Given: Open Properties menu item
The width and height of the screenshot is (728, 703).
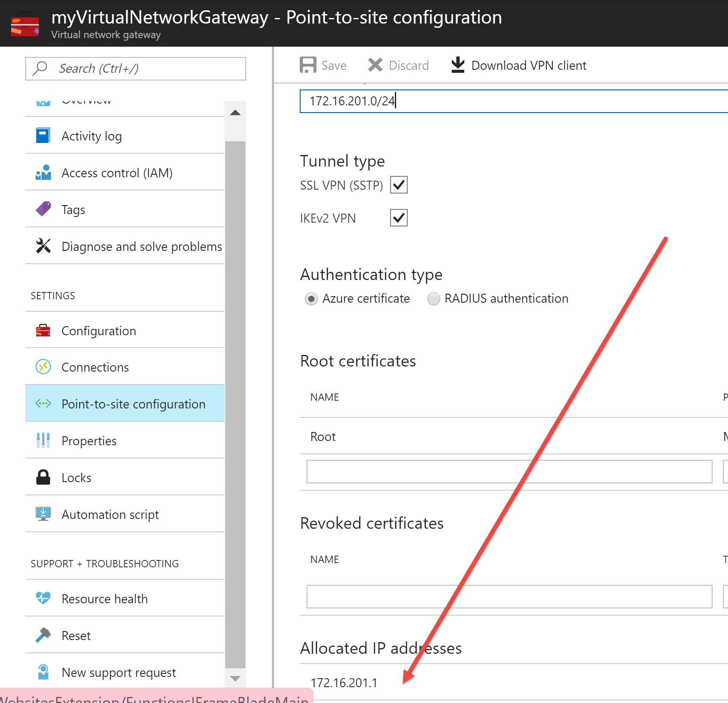Looking at the screenshot, I should tap(125, 440).
